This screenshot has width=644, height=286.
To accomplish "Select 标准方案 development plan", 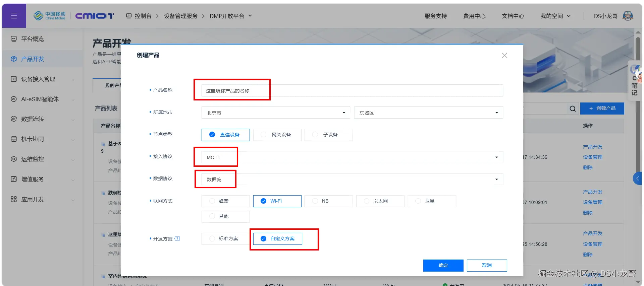I will pos(226,238).
